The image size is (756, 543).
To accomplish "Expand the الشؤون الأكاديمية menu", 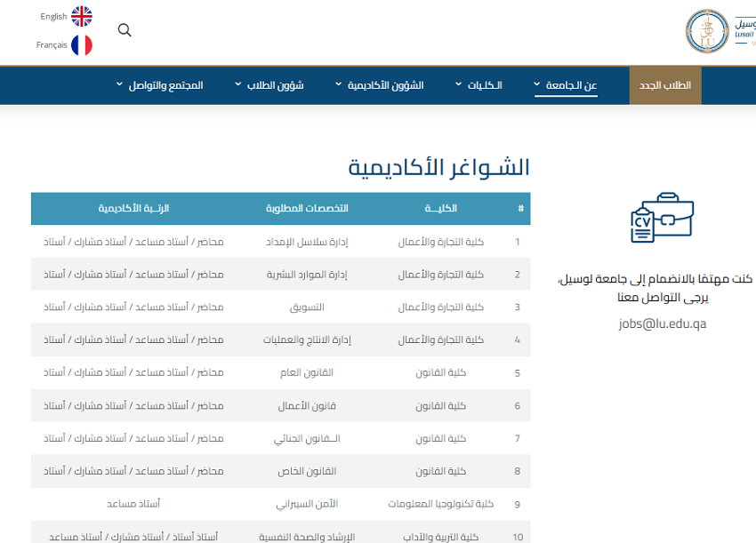I will pyautogui.click(x=379, y=85).
